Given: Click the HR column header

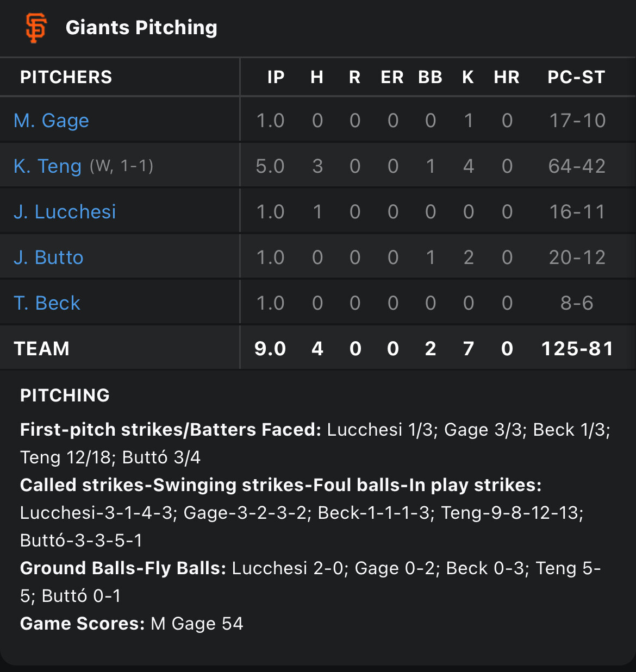Looking at the screenshot, I should click(507, 77).
